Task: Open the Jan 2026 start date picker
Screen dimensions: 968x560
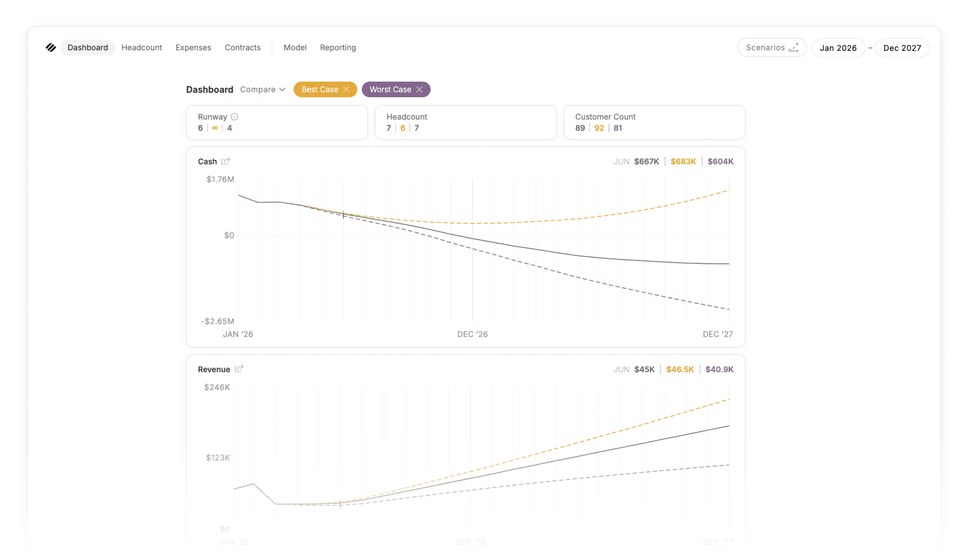Action: tap(838, 48)
